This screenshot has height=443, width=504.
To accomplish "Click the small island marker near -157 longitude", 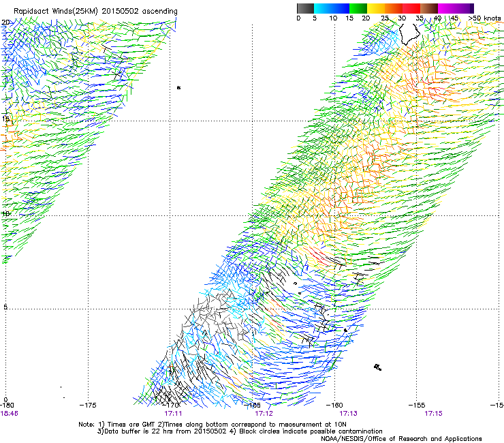I will pyautogui.click(x=378, y=367).
